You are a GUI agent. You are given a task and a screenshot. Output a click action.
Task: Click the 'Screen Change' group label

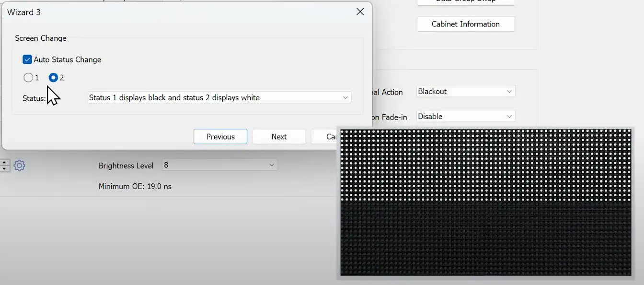tap(41, 38)
